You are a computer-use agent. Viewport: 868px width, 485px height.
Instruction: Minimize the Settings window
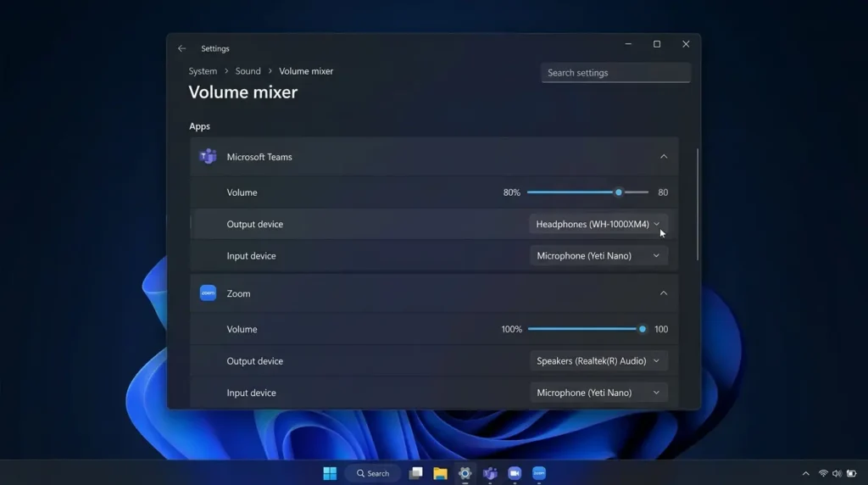628,44
